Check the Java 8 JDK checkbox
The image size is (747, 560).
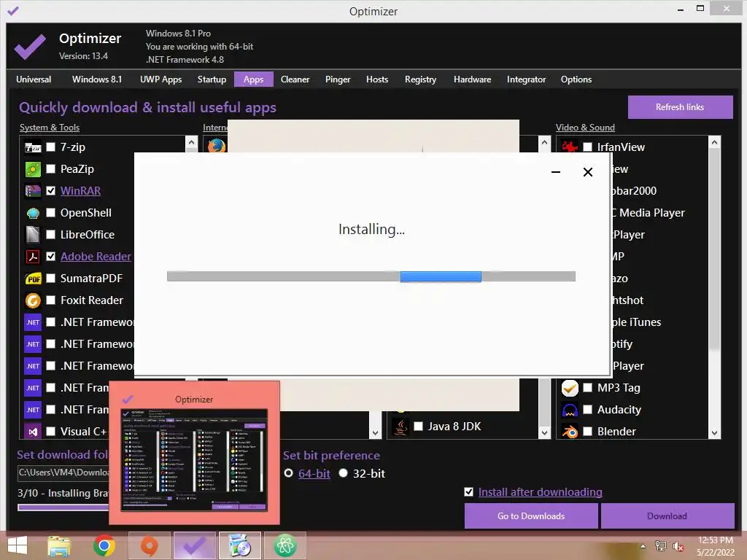[x=418, y=427]
